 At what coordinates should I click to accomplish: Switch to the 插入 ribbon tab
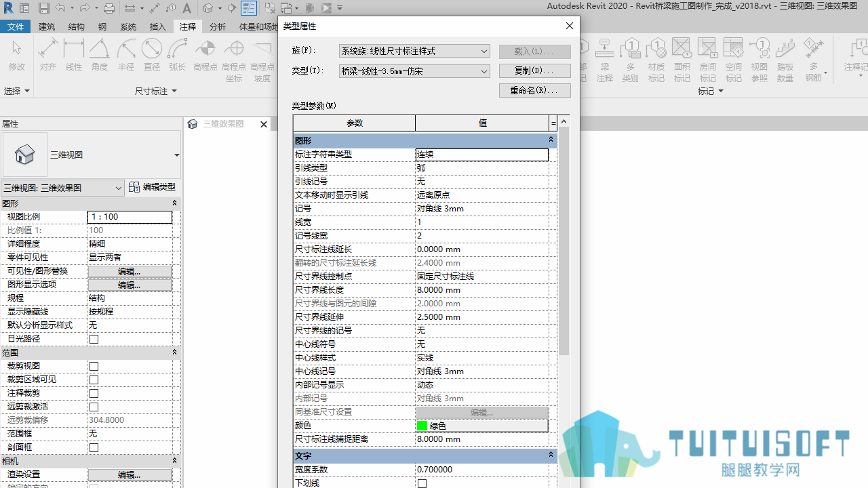point(157,26)
